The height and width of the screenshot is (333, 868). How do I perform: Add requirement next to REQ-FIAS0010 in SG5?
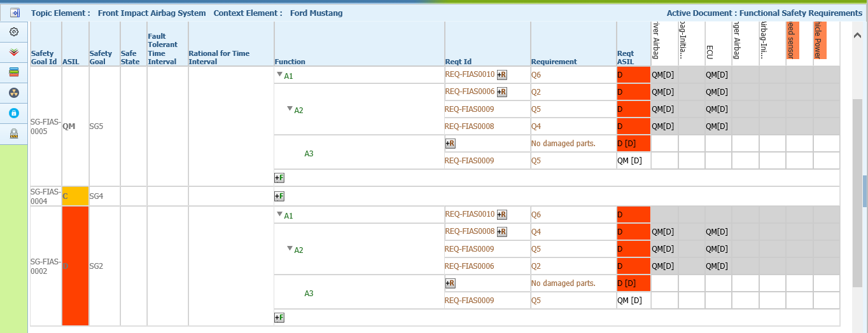tap(502, 75)
